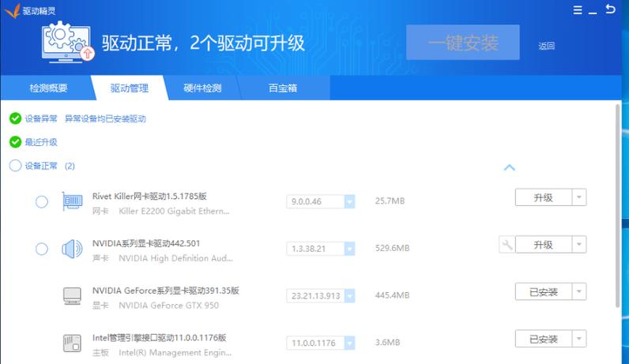Click the 一键安装 button
This screenshot has height=364, width=629.
tap(463, 43)
